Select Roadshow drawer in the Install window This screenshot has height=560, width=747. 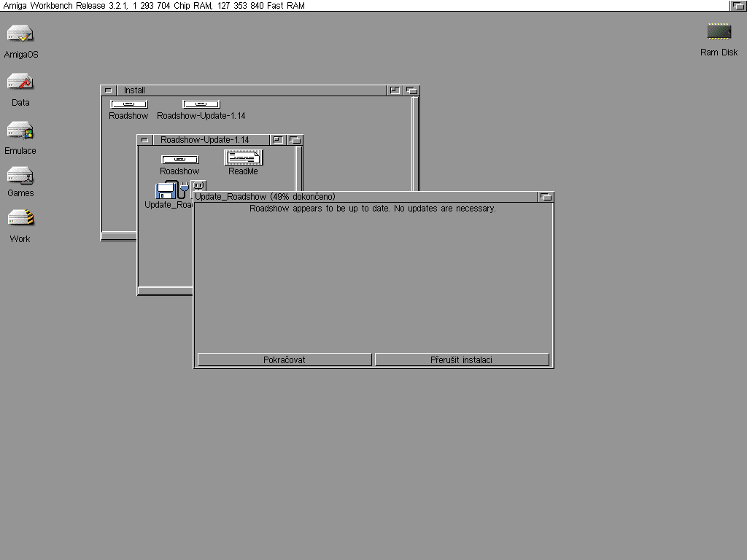click(128, 104)
